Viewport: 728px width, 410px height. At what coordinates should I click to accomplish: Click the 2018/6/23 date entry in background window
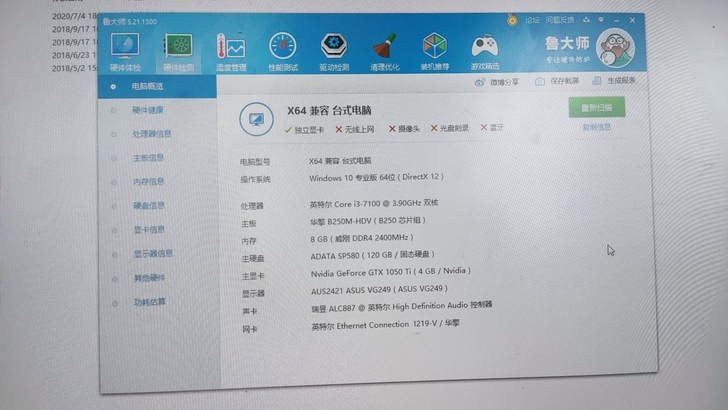(x=75, y=55)
